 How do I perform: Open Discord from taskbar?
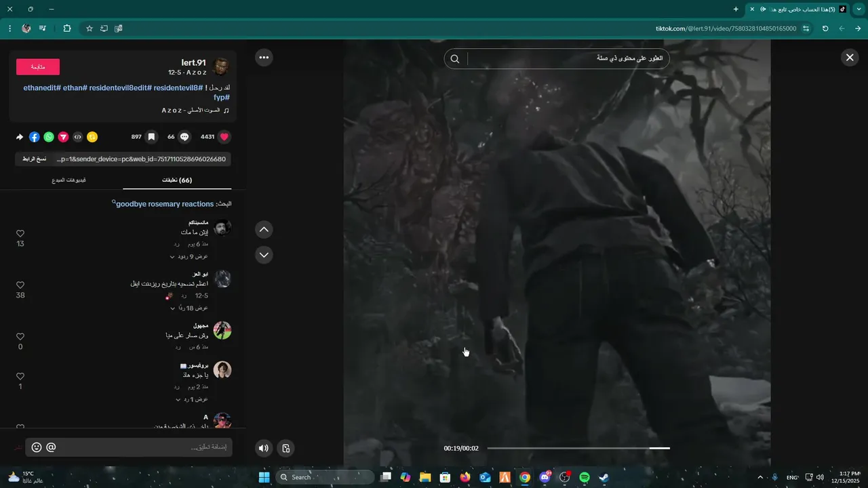(545, 477)
